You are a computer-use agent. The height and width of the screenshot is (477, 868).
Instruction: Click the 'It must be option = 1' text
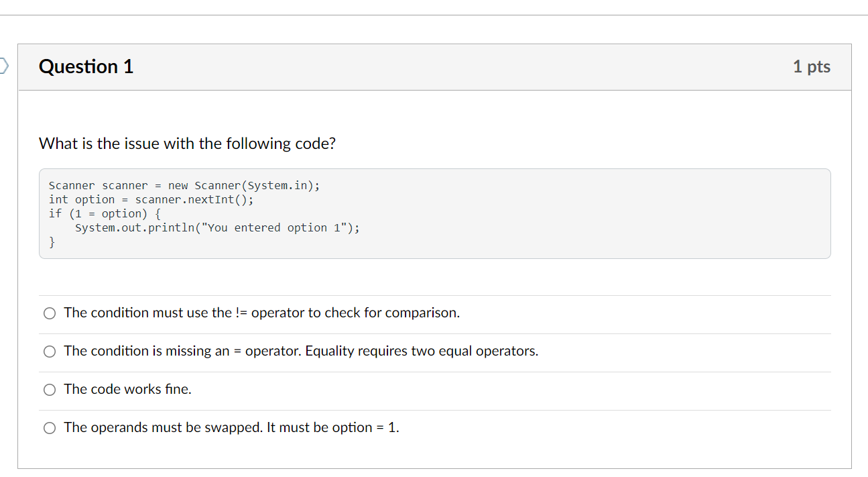point(332,427)
